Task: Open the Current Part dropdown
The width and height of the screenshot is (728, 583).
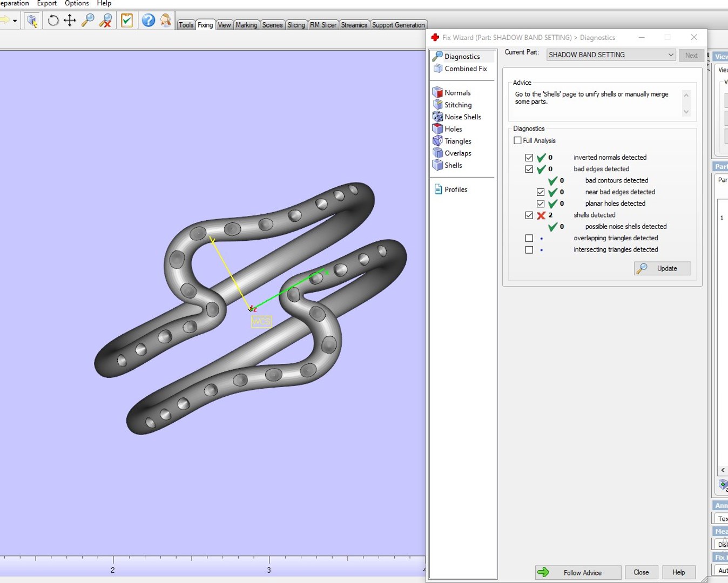Action: point(611,55)
